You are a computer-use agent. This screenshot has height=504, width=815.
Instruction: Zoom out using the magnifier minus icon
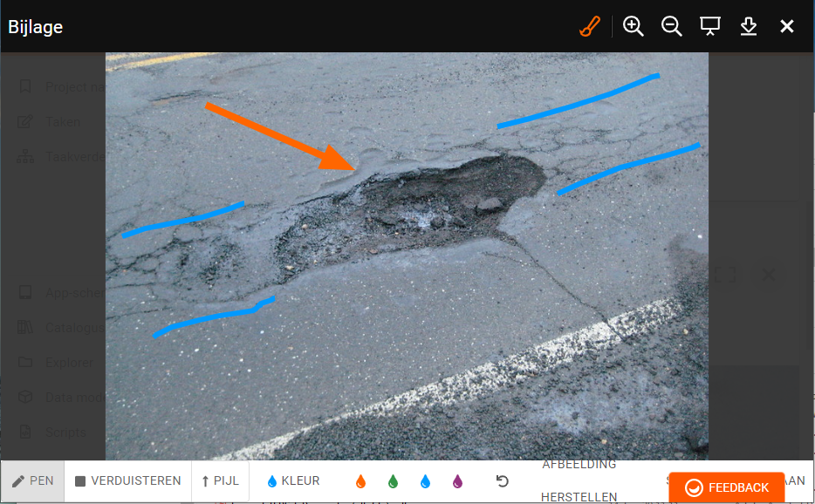click(671, 26)
